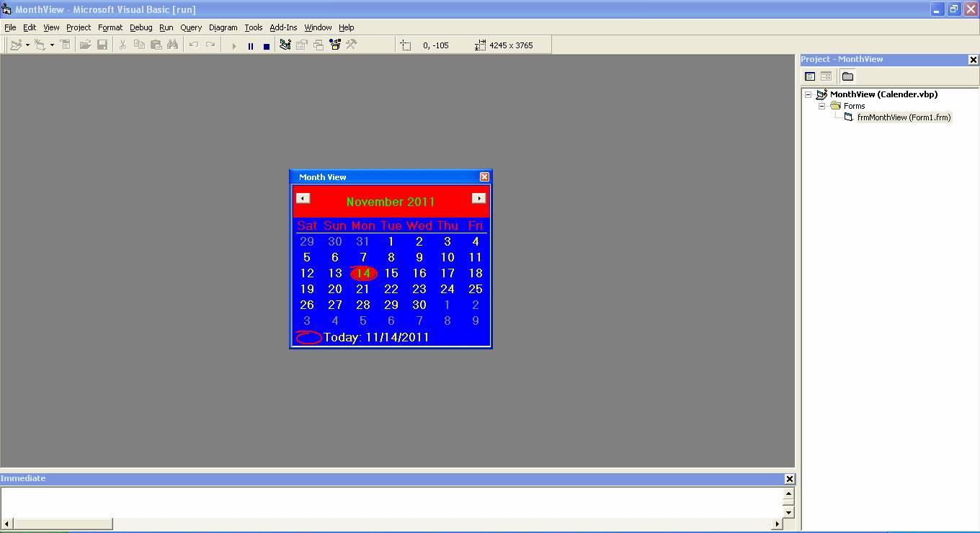The width and height of the screenshot is (980, 533).
Task: Stop the program with End button
Action: click(x=266, y=45)
